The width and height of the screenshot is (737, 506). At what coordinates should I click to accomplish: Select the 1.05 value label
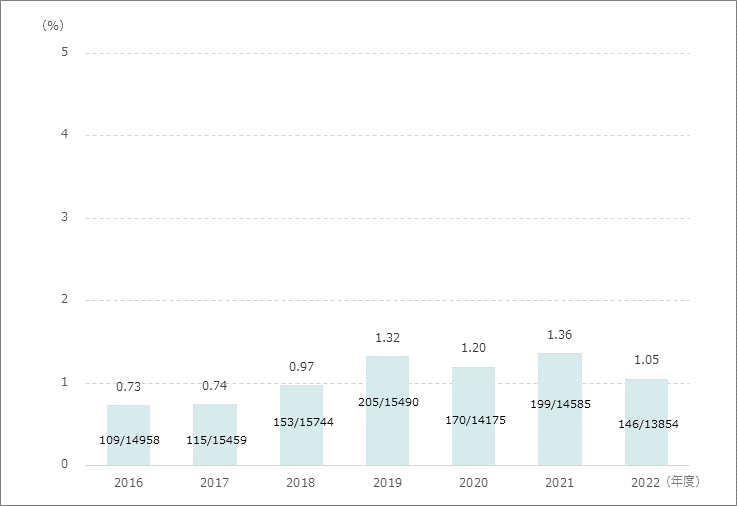pos(646,360)
